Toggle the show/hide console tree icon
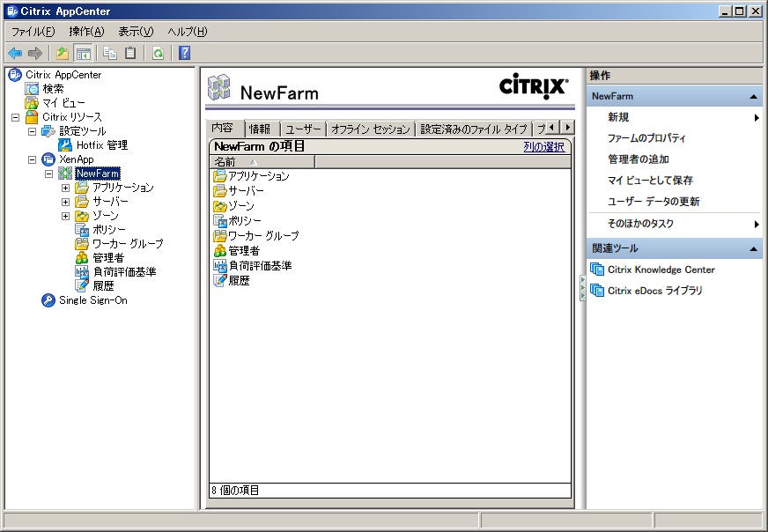Viewport: 768px width, 532px height. (83, 54)
